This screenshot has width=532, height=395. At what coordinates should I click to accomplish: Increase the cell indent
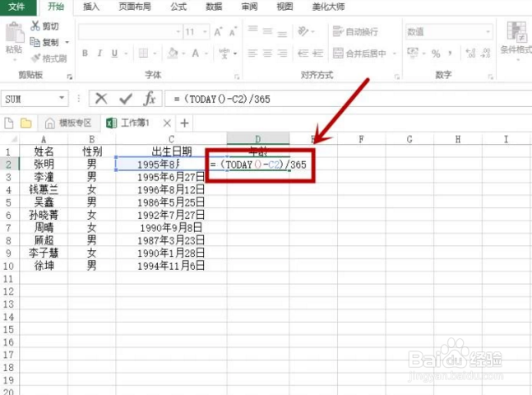click(318, 53)
